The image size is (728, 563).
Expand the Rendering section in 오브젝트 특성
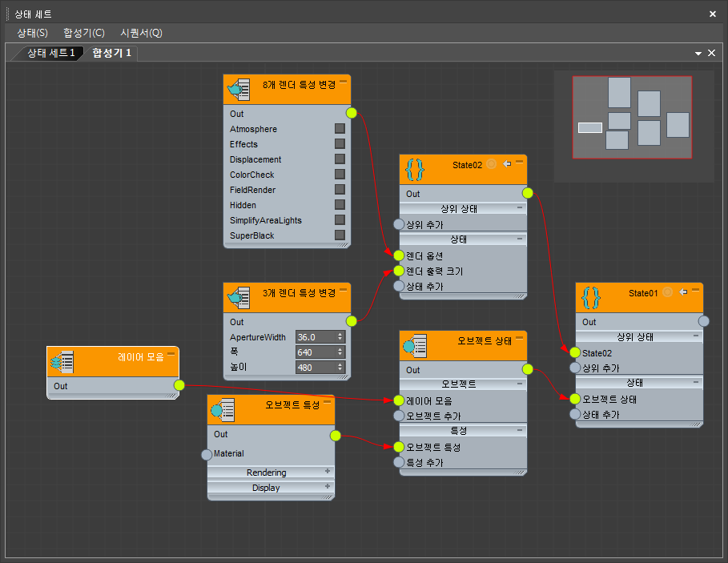[328, 471]
